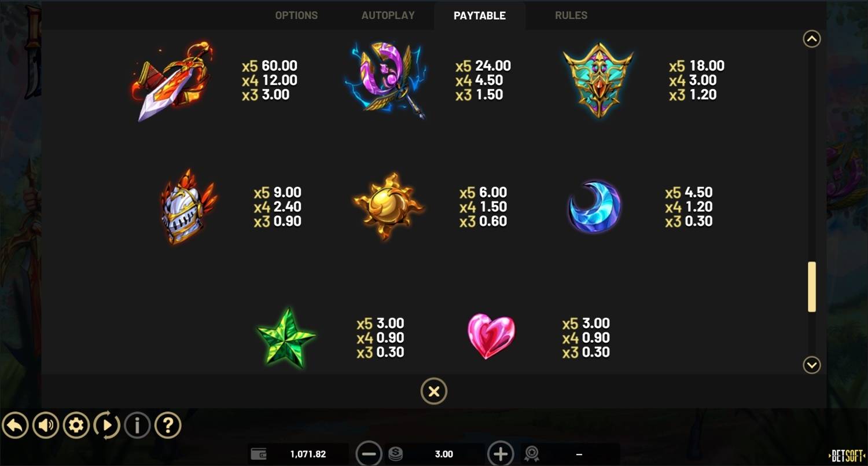The height and width of the screenshot is (466, 868).
Task: Close the paytable with the X button
Action: tap(434, 391)
